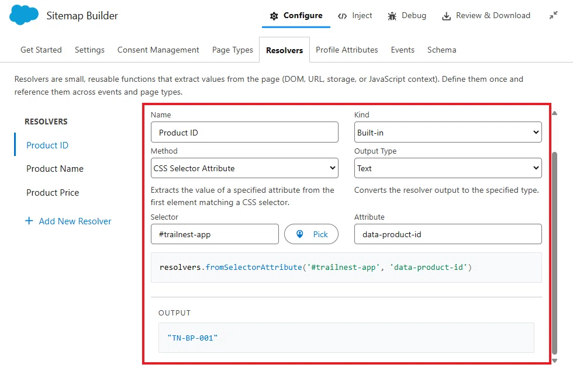Switch to the Settings tab
Viewport: 573px width, 392px height.
click(89, 50)
